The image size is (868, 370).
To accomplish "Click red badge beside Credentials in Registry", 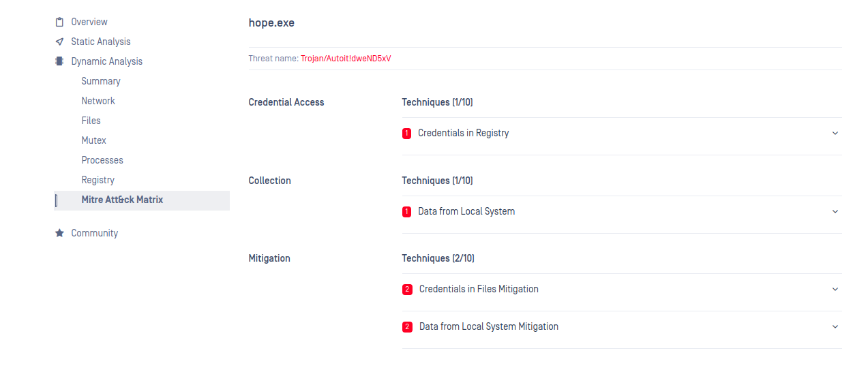I will click(407, 134).
